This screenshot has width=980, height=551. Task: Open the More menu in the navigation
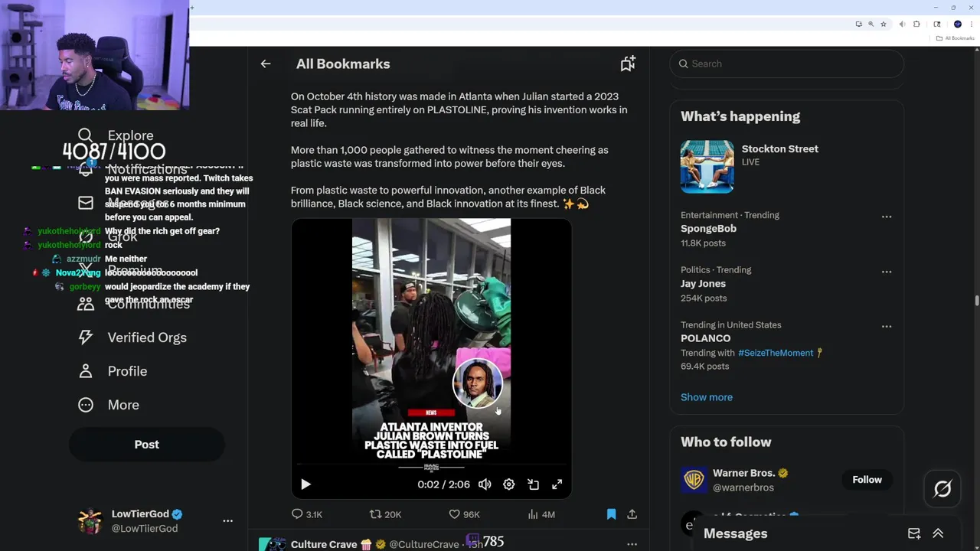(x=108, y=405)
